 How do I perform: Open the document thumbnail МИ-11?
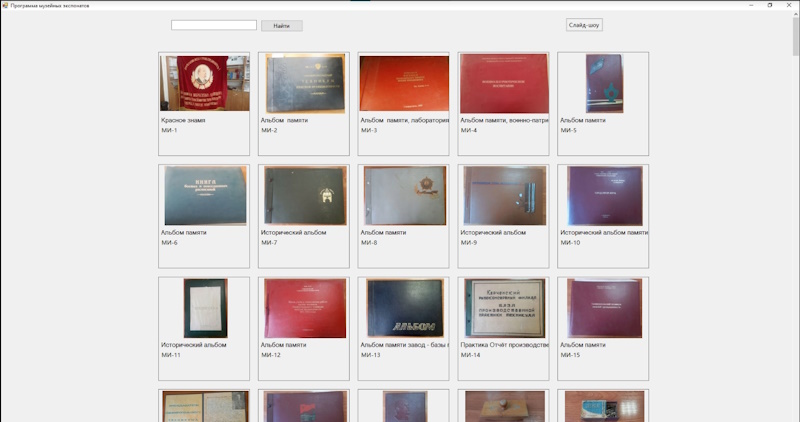pos(205,308)
